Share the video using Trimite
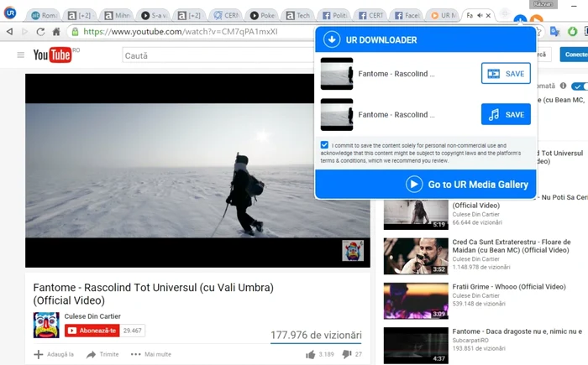Image resolution: width=588 pixels, height=365 pixels. coord(102,354)
